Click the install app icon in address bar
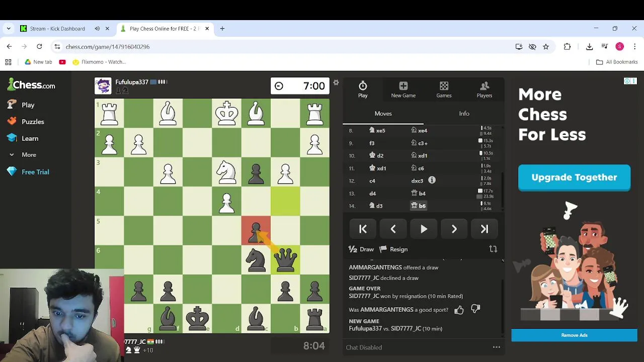The image size is (644, 362). [519, 47]
